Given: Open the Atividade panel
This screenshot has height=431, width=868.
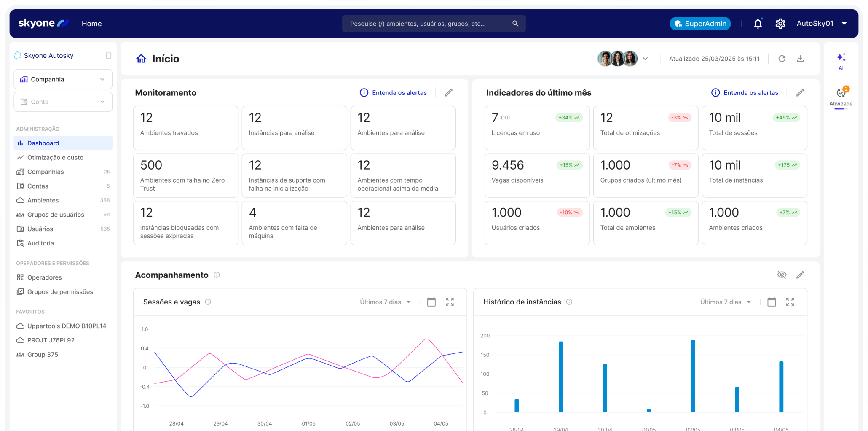Looking at the screenshot, I should [841, 97].
